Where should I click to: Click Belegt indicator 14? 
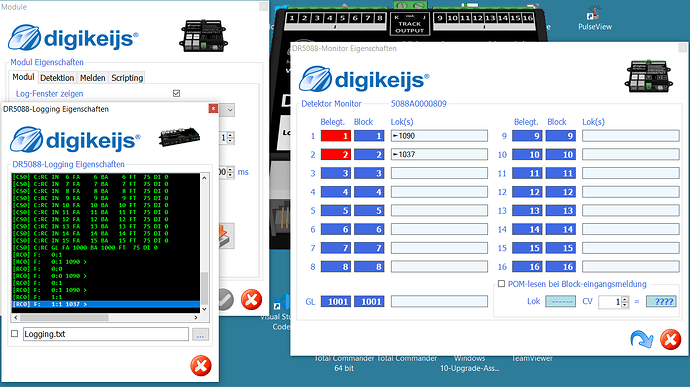click(527, 229)
